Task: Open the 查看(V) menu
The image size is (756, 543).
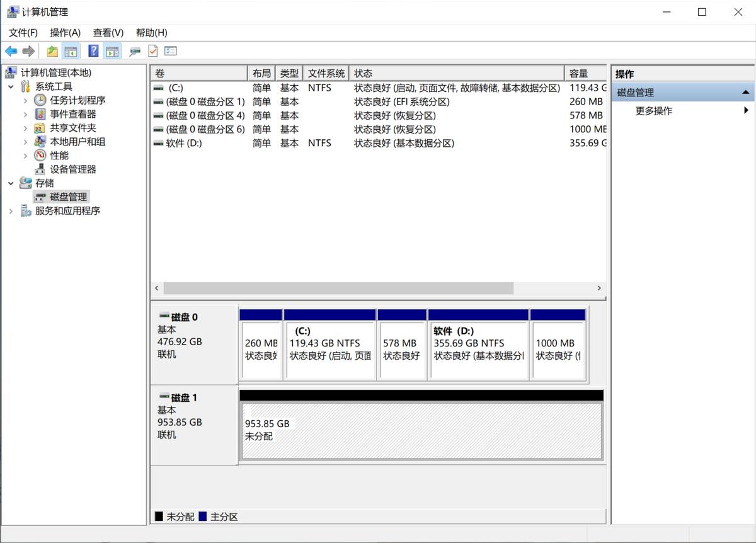Action: point(107,32)
